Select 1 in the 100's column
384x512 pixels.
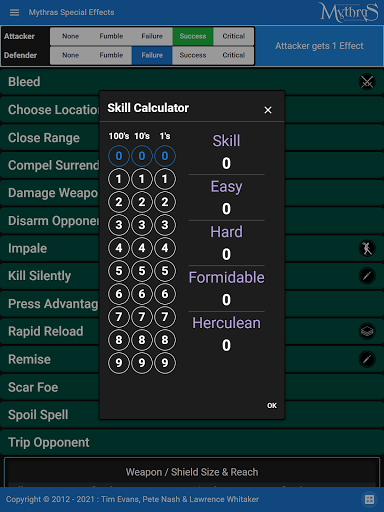pyautogui.click(x=119, y=179)
